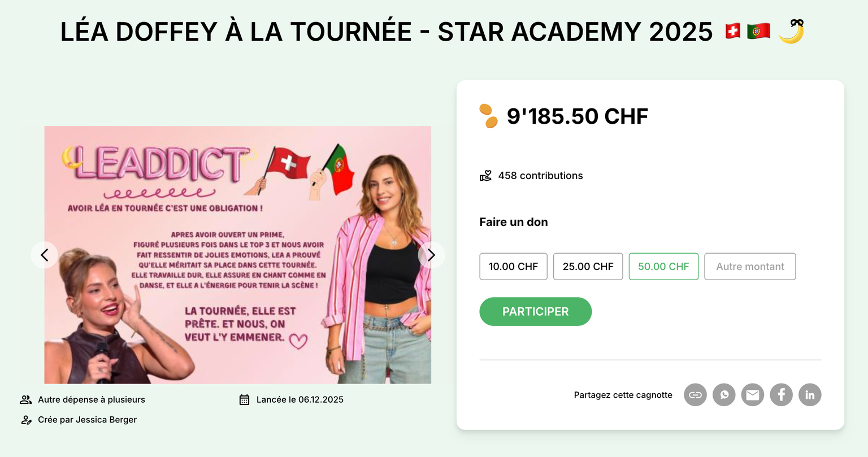Click the 458 contributions text
The image size is (868, 457).
point(540,176)
